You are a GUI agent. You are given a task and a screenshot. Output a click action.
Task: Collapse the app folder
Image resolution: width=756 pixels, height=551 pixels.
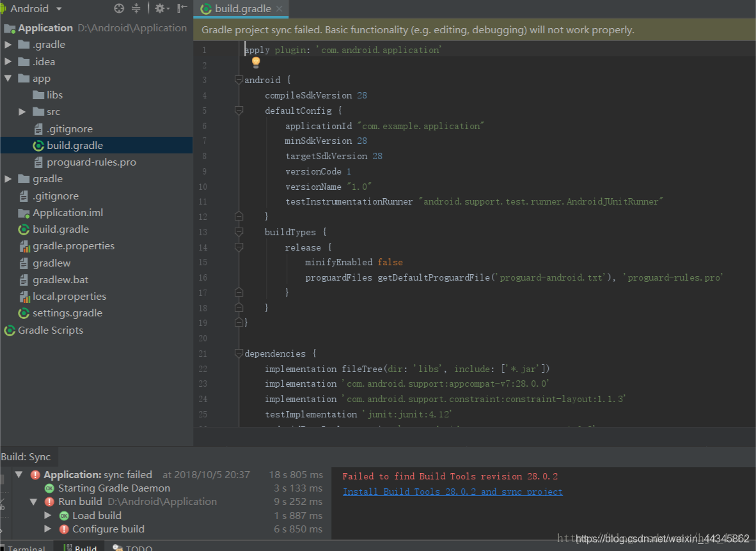pos(8,78)
